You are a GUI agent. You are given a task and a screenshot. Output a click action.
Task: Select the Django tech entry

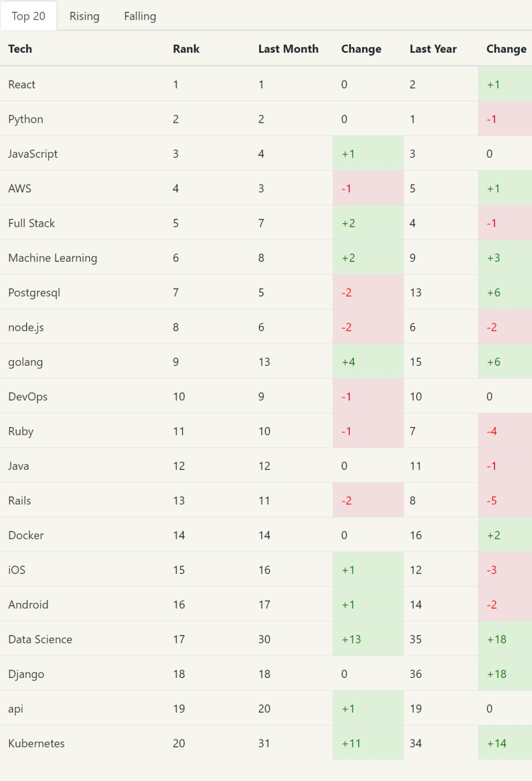[26, 674]
